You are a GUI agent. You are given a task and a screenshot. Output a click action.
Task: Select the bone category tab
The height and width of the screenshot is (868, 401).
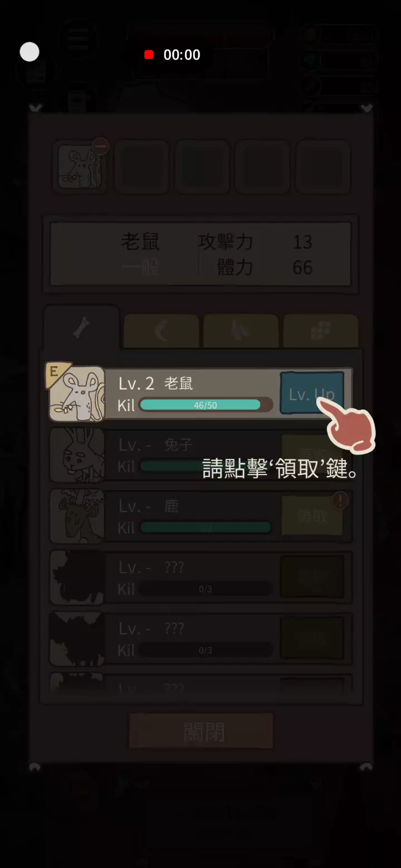(82, 328)
